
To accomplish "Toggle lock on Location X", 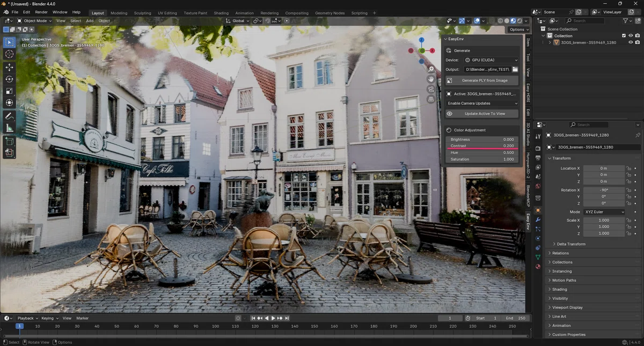I will [629, 168].
